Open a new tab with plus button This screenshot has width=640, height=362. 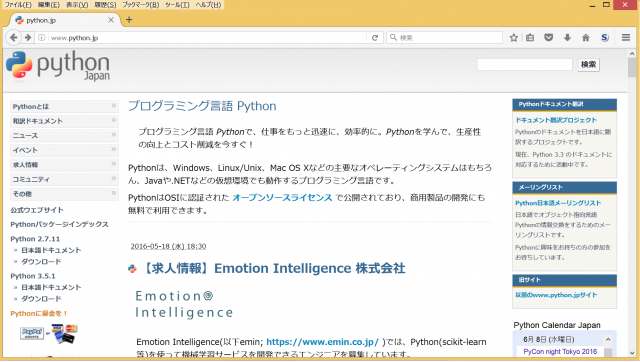[x=129, y=20]
